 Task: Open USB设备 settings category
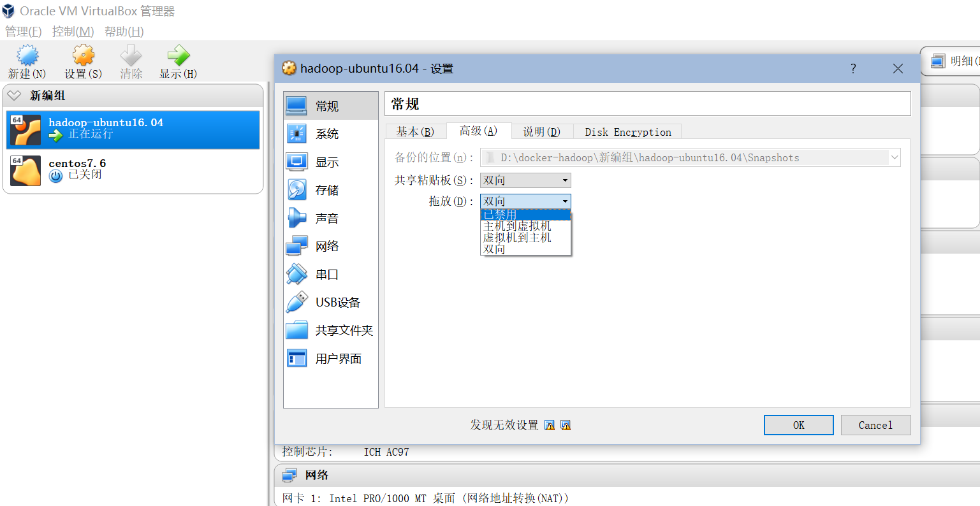tap(331, 302)
